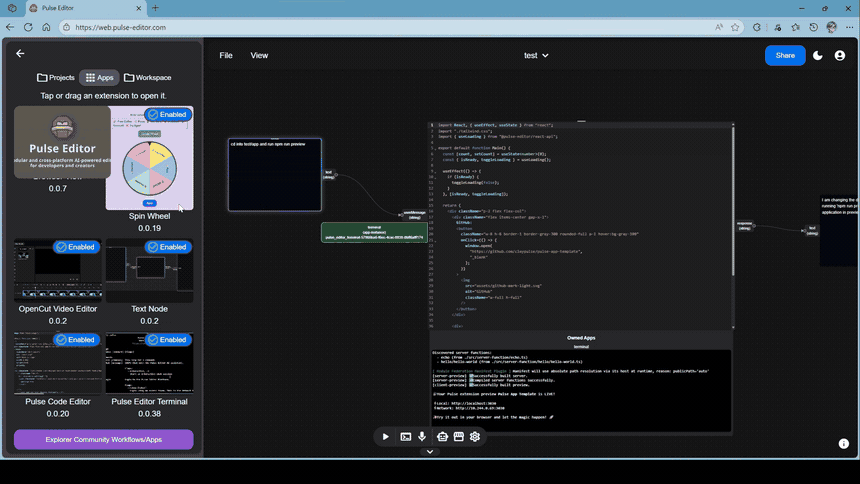Toggle the Enabled badge on Spin Wheel

167,115
